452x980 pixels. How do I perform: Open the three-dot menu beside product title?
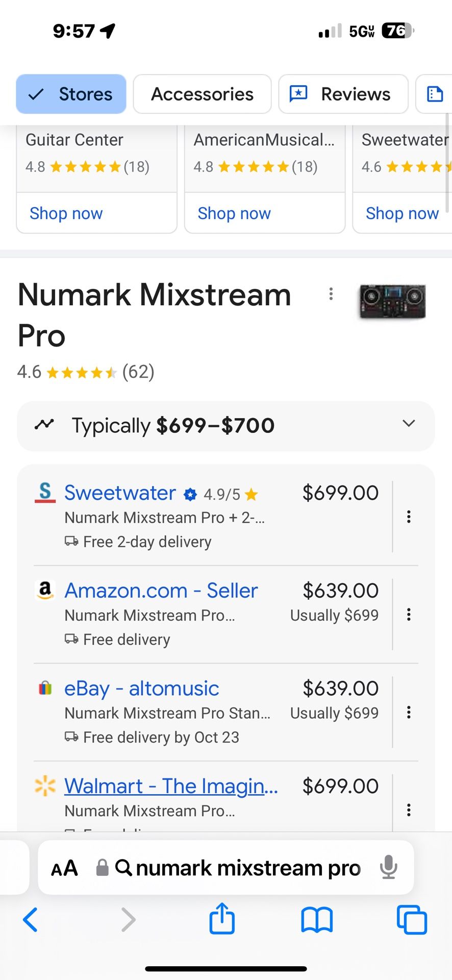(331, 293)
